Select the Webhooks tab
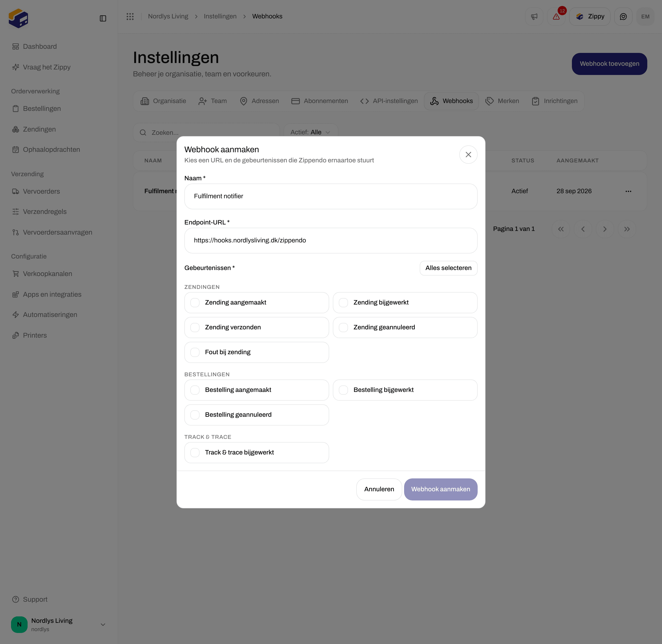Viewport: 662px width, 644px height. (451, 101)
